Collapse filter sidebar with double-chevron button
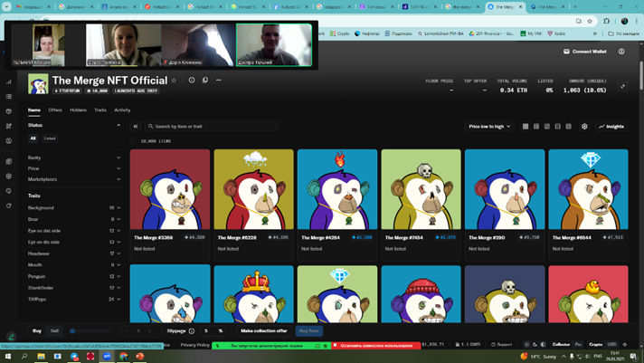The height and width of the screenshot is (363, 644). click(136, 126)
